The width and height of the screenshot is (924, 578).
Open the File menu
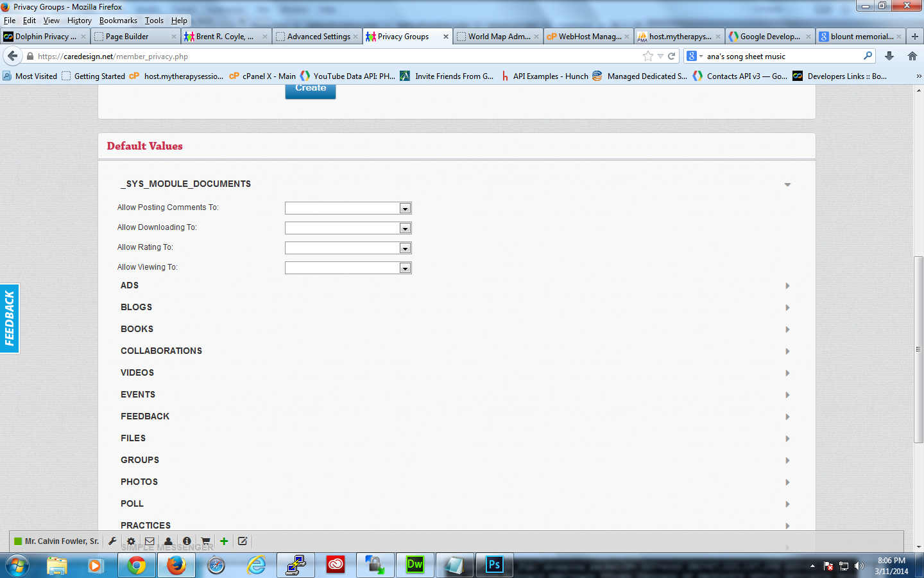click(x=10, y=21)
